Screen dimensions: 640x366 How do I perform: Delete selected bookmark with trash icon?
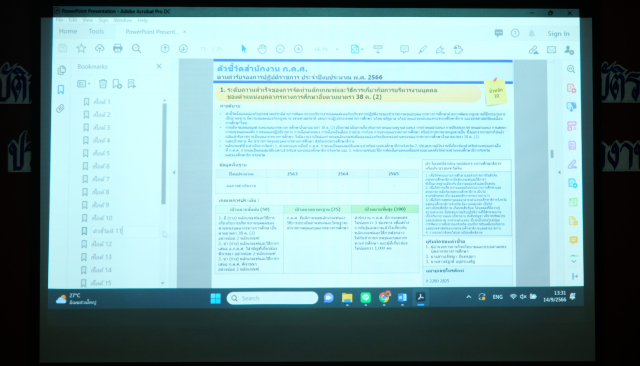[x=103, y=84]
